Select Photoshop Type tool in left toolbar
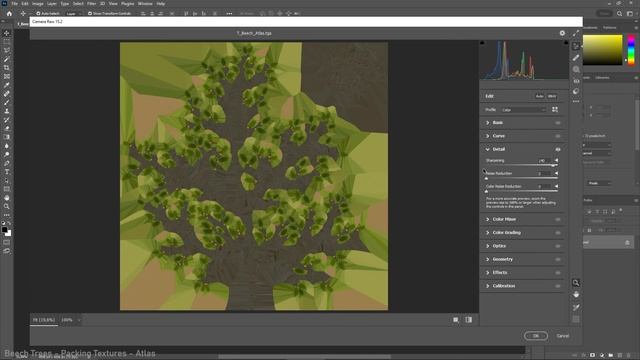Image resolution: width=640 pixels, height=360 pixels. 7,172
